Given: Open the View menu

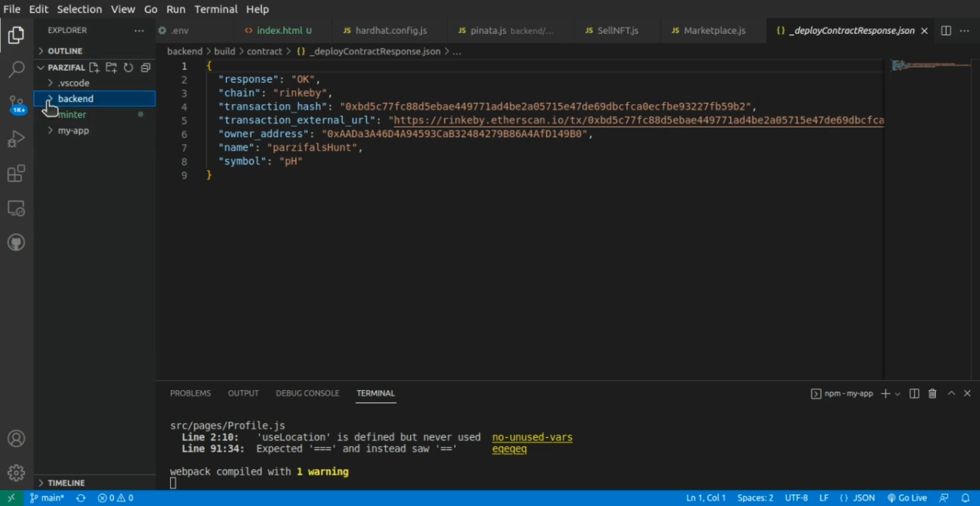Looking at the screenshot, I should point(123,9).
